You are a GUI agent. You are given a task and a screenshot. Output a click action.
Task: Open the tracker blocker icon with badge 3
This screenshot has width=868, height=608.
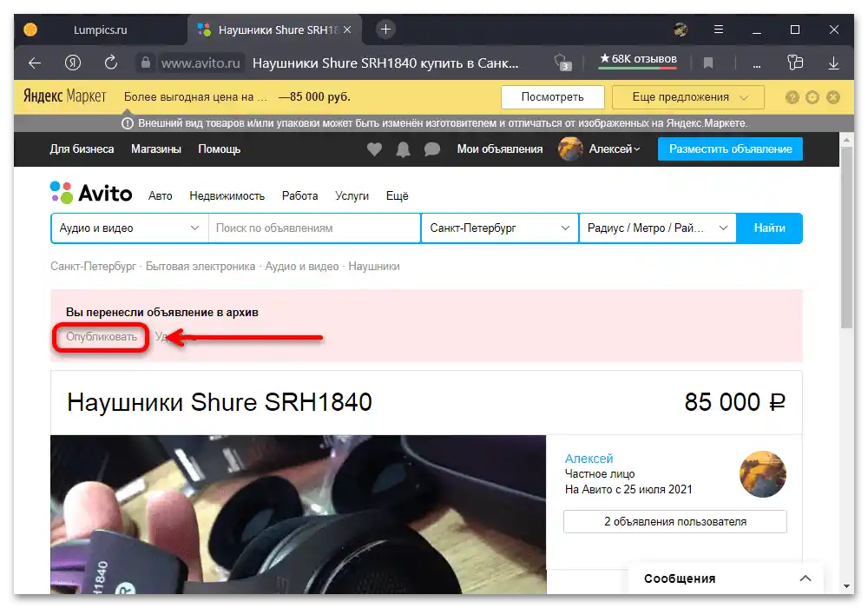[562, 63]
